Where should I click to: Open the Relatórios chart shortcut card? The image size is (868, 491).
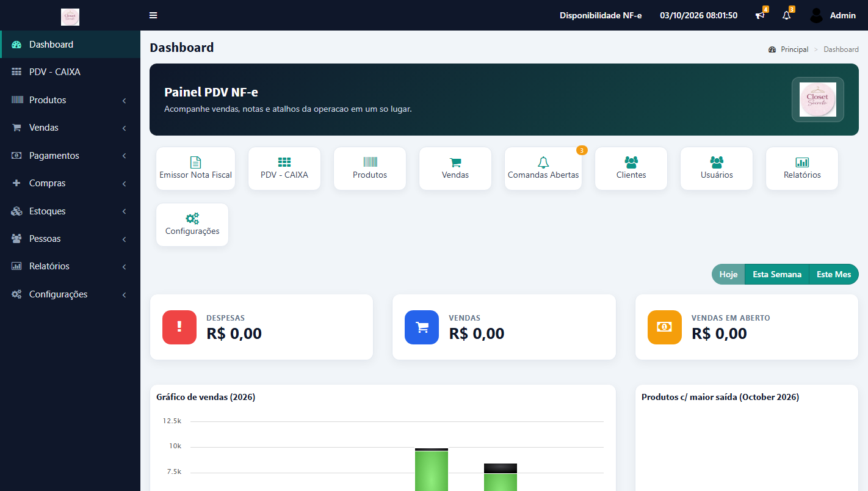coord(802,169)
